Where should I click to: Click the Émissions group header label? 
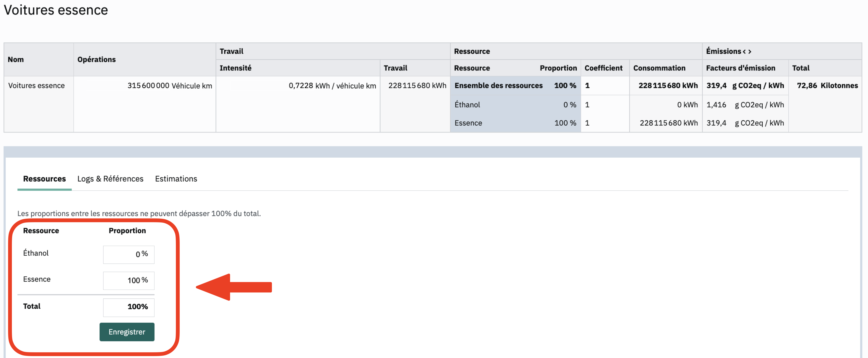pos(723,51)
